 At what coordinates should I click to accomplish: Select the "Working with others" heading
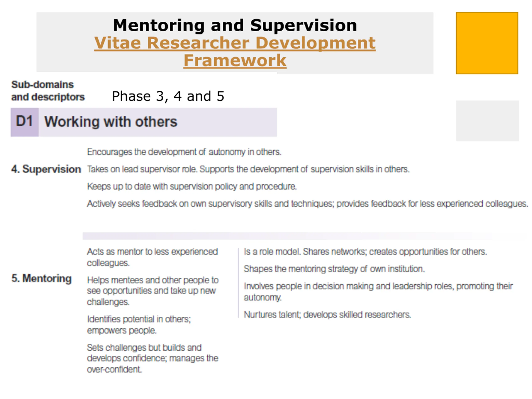(111, 122)
